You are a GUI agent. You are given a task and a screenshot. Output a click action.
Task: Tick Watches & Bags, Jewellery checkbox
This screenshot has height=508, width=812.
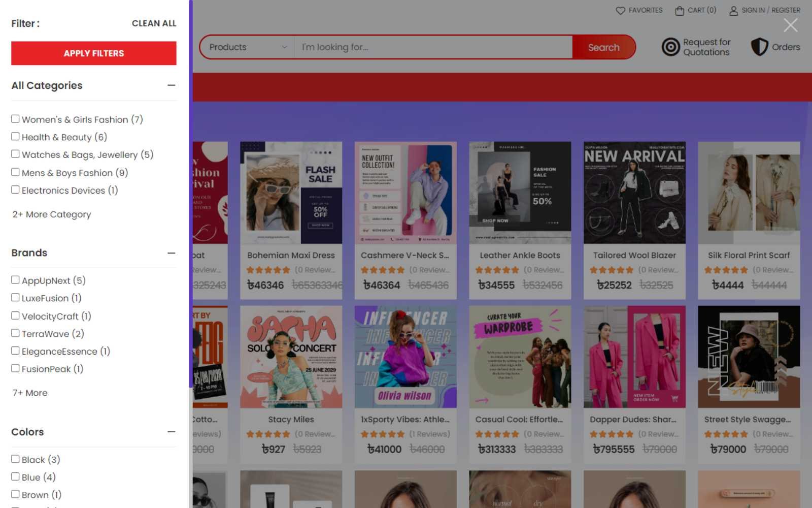click(x=15, y=154)
